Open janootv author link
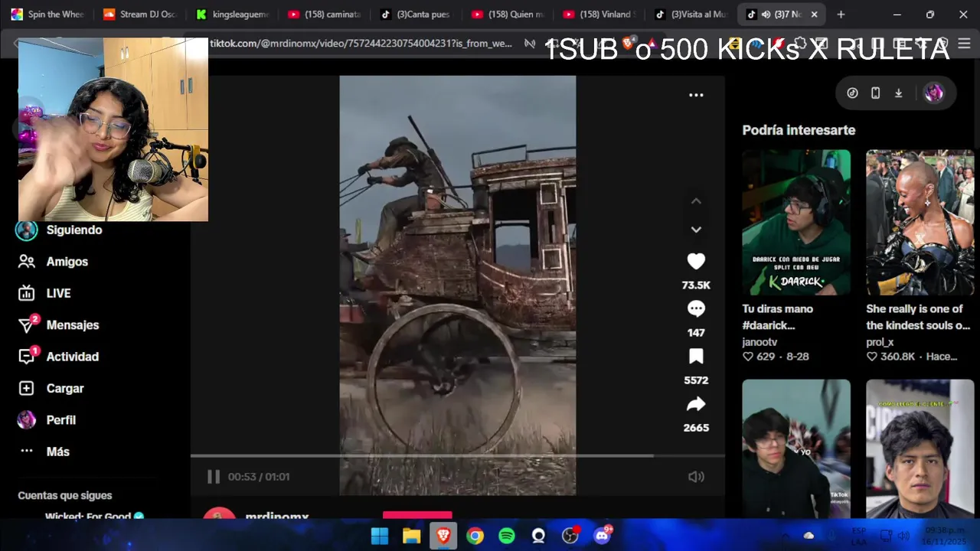 tap(759, 342)
